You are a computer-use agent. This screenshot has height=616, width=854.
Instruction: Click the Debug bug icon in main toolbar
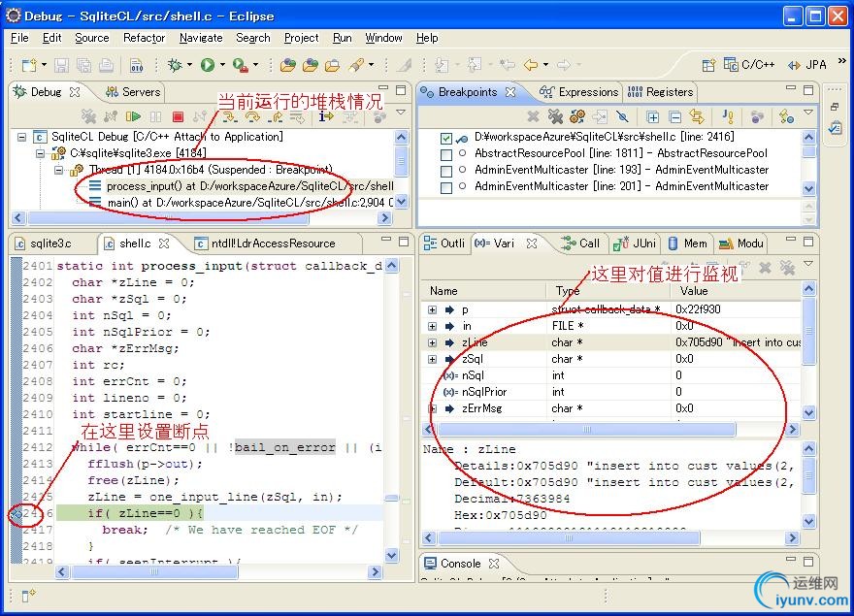[174, 65]
